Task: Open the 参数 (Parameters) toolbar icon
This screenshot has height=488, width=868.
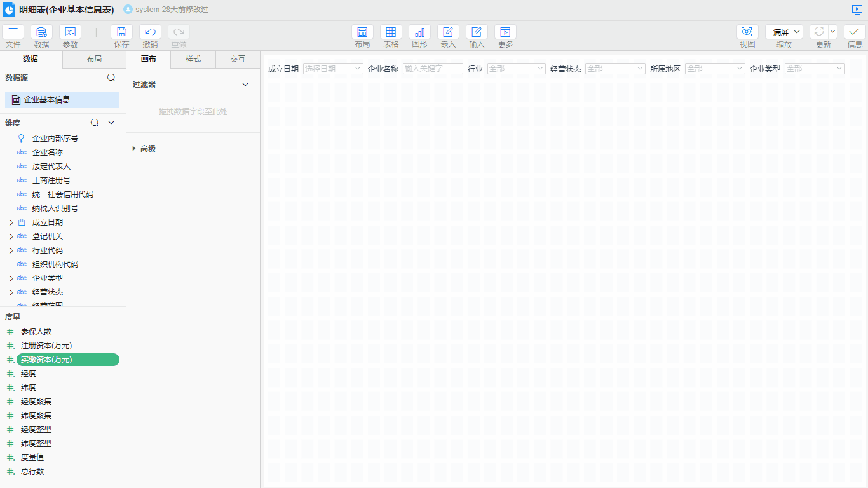Action: pyautogui.click(x=70, y=32)
